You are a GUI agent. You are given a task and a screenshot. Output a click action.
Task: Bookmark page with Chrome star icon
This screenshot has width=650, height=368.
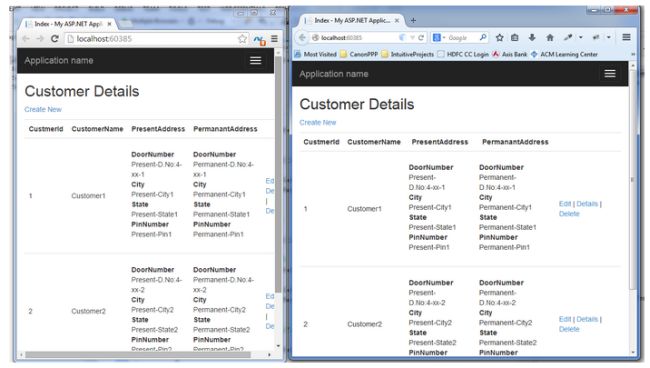click(x=242, y=39)
